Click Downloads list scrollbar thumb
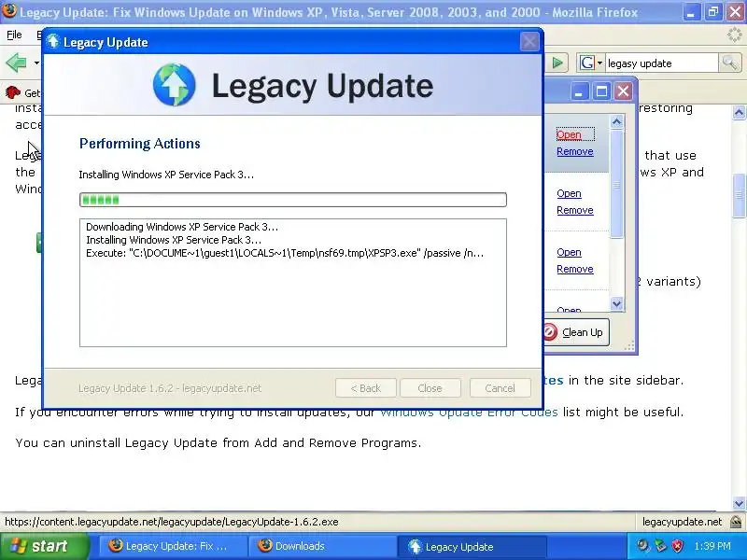The image size is (747, 560). click(x=617, y=183)
